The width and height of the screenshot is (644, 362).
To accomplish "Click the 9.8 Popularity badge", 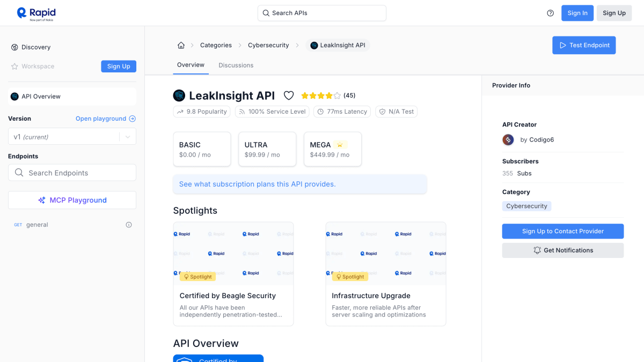I will pos(202,112).
